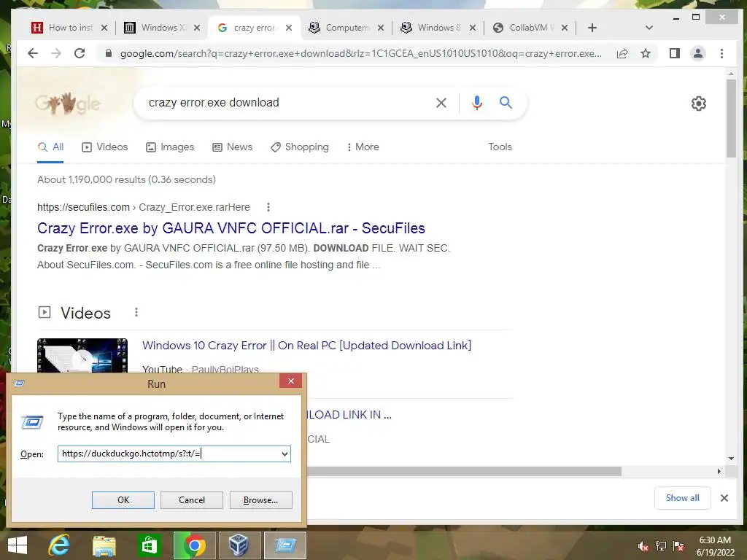Open Windows Store from taskbar

click(x=149, y=545)
